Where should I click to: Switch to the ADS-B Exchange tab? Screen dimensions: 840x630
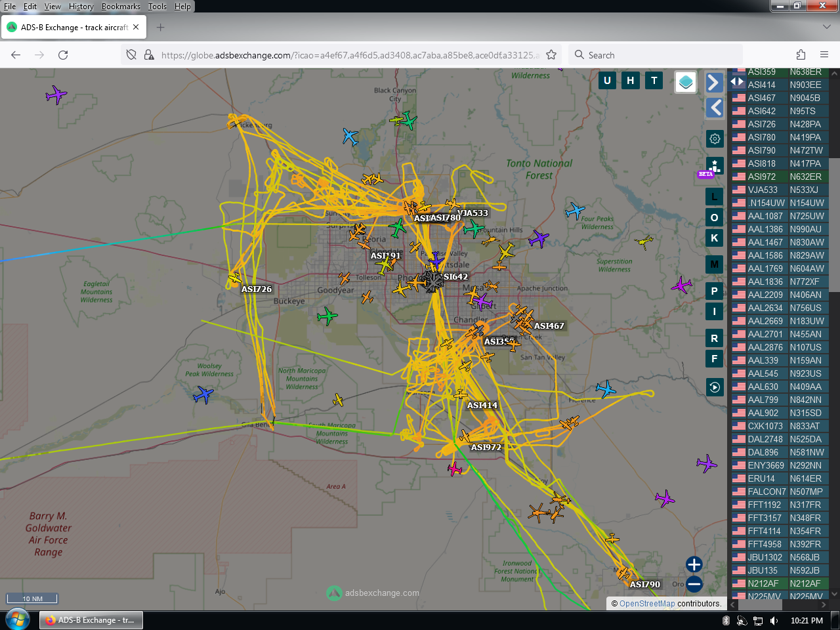tap(73, 28)
